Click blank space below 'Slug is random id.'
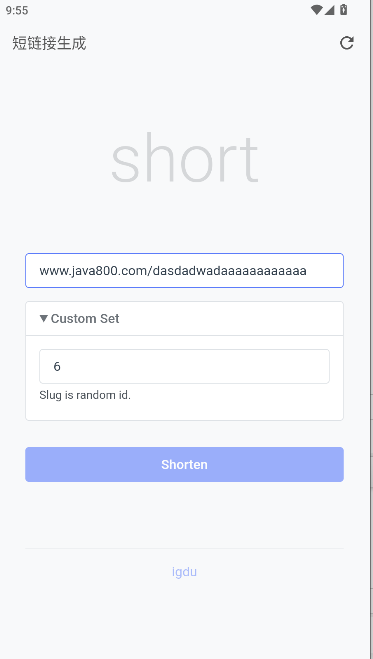The width and height of the screenshot is (373, 659). click(x=184, y=410)
